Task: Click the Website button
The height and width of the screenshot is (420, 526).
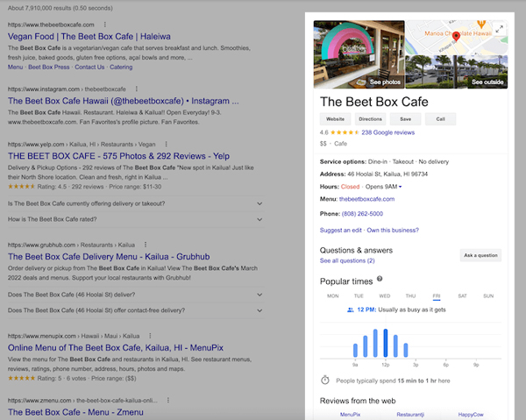Action: tap(335, 119)
